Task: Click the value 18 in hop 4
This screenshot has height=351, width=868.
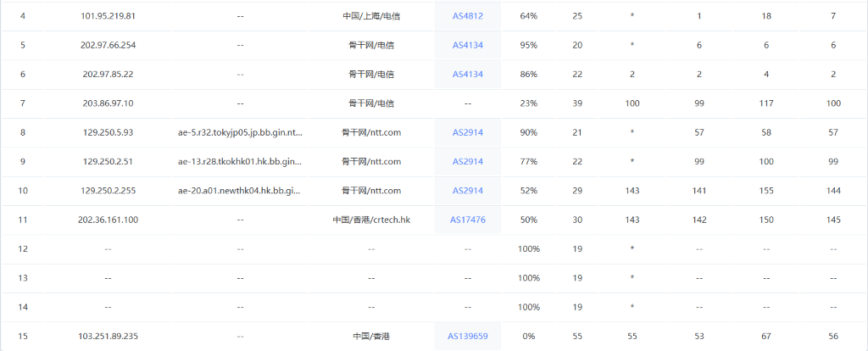Action: [x=766, y=16]
